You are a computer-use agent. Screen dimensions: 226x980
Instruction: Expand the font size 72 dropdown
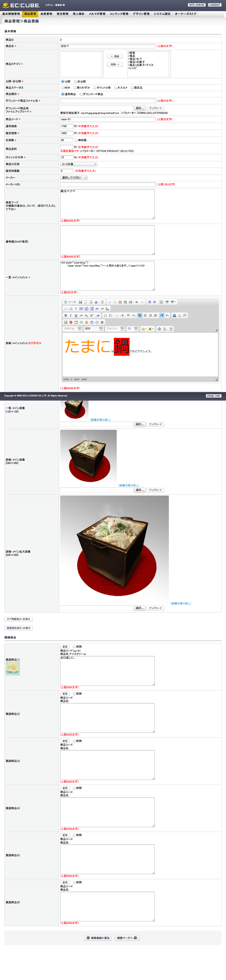[x=132, y=329]
